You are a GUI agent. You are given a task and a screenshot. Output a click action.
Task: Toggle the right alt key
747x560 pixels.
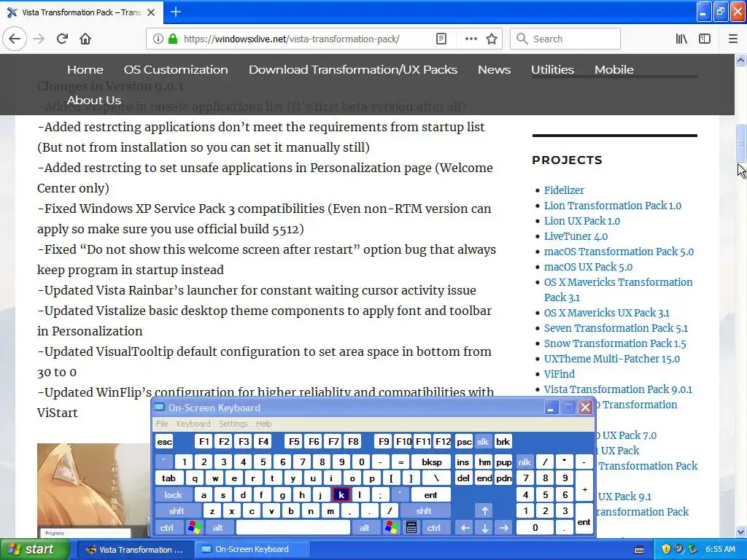(x=365, y=528)
